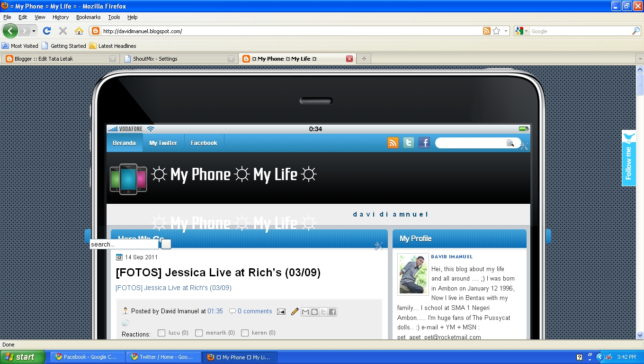Open the History menu
Image resolution: width=644 pixels, height=364 pixels.
(x=61, y=17)
